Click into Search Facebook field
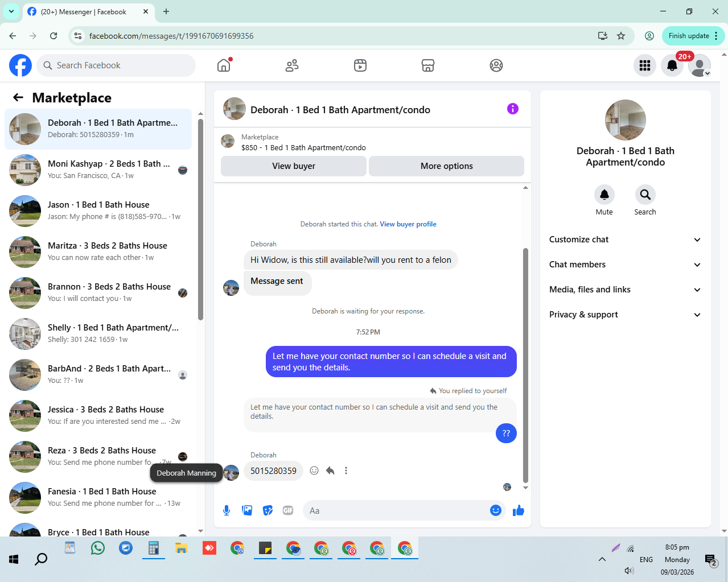The width and height of the screenshot is (728, 582). pos(116,65)
